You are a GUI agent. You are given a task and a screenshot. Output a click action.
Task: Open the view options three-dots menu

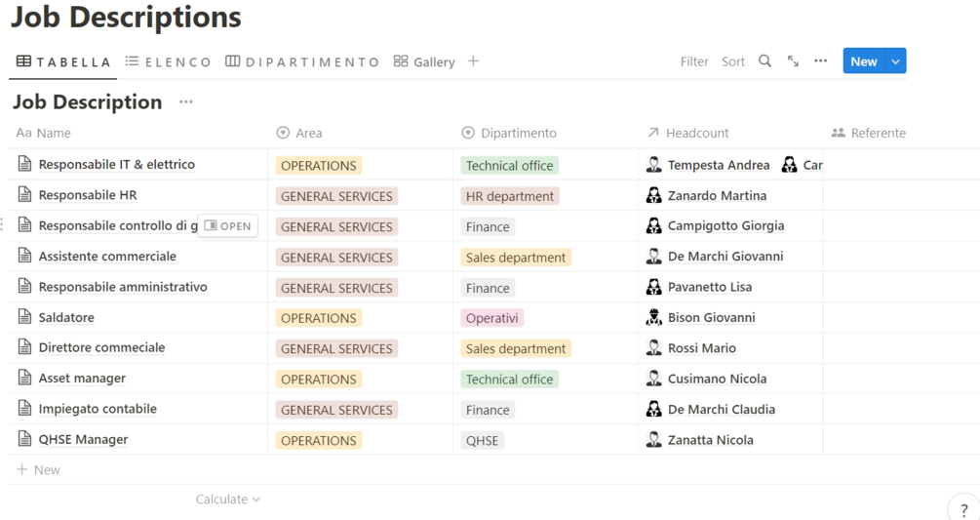[821, 61]
